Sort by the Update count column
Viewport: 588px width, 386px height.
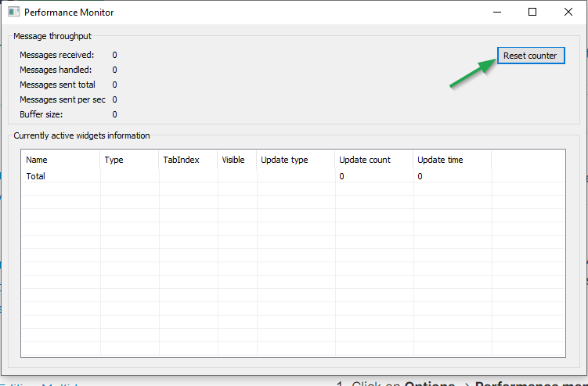coord(373,160)
